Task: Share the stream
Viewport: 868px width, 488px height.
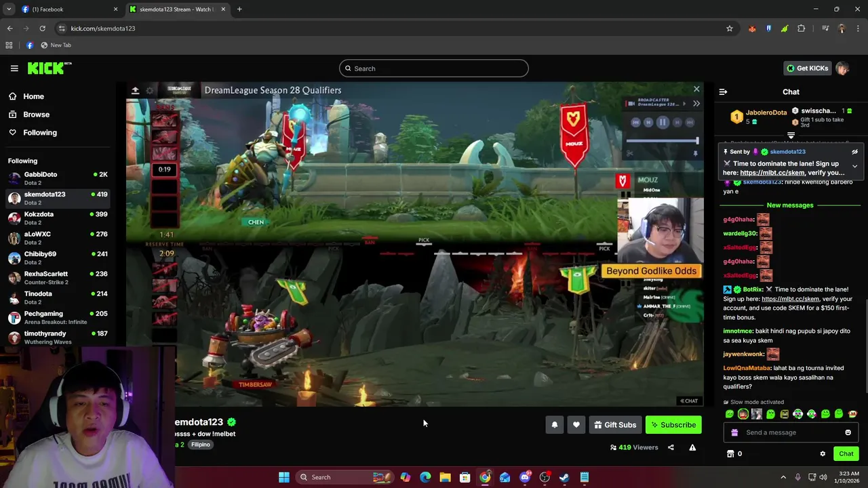Action: click(671, 447)
